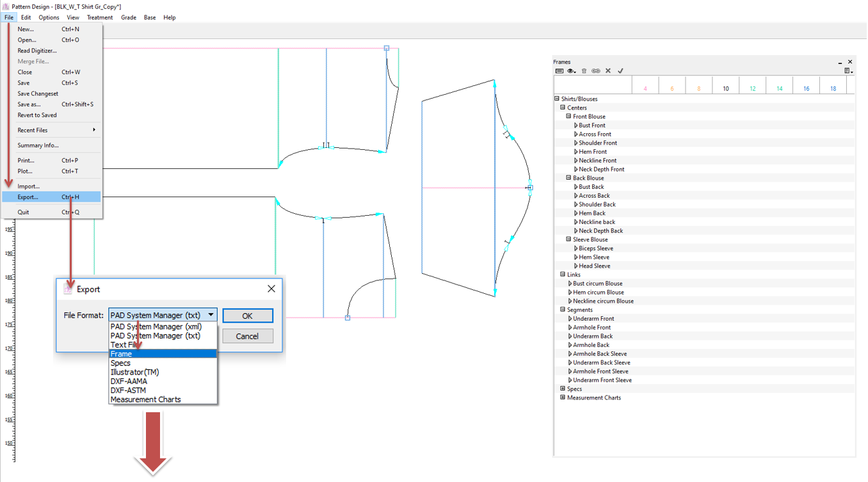This screenshot has height=482, width=868.
Task: Select size 12 column header
Action: pyautogui.click(x=752, y=88)
